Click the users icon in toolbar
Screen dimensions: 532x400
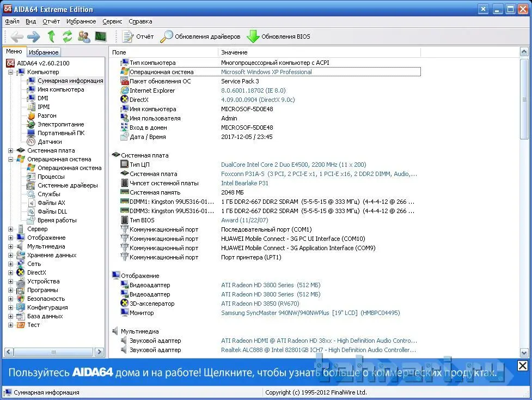[x=84, y=37]
